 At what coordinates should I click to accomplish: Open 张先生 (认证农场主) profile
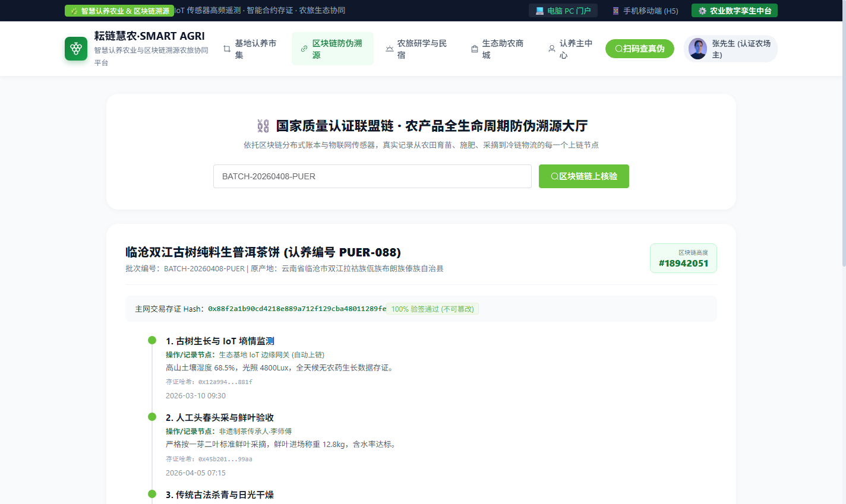click(731, 49)
